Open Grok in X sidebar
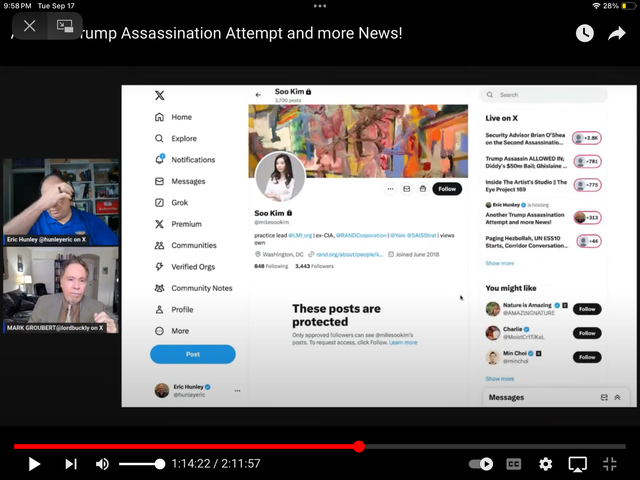Screen dimensions: 640x480 (x=171, y=203)
